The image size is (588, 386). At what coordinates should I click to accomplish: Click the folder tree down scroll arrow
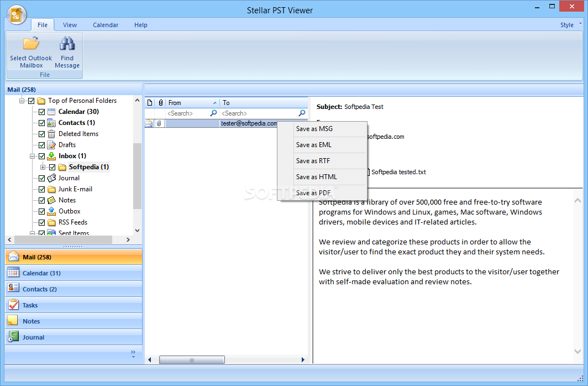(x=137, y=230)
